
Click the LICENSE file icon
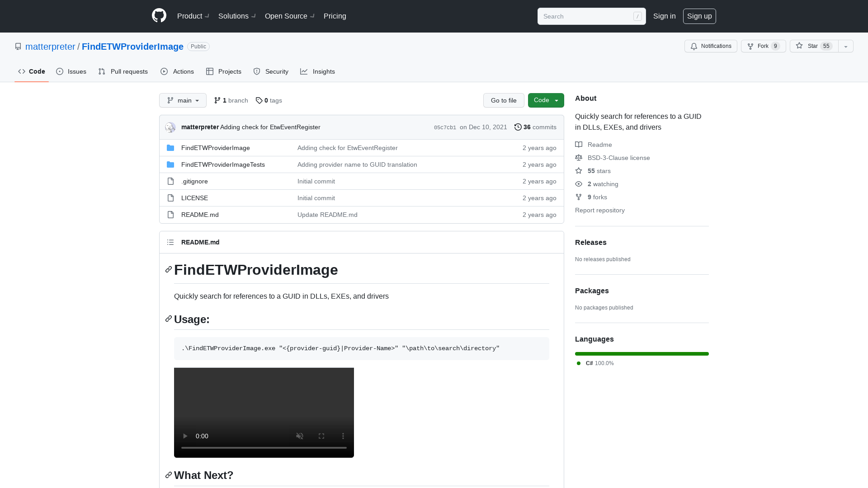170,198
